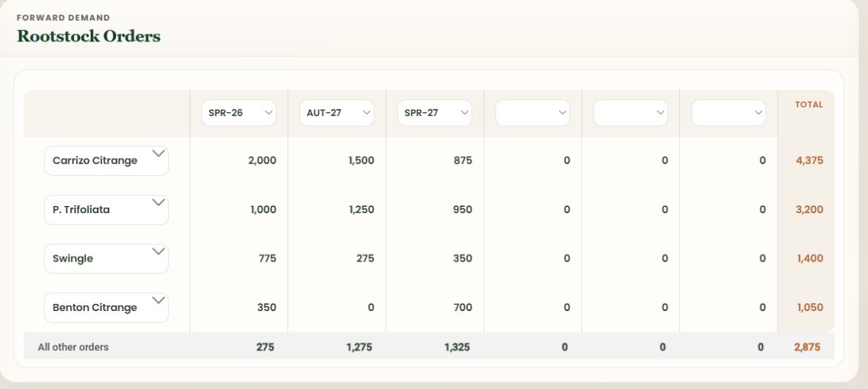Click the Carrizo Citrange SPR-27 value 875
Viewport: 868px width, 389px height.
463,161
